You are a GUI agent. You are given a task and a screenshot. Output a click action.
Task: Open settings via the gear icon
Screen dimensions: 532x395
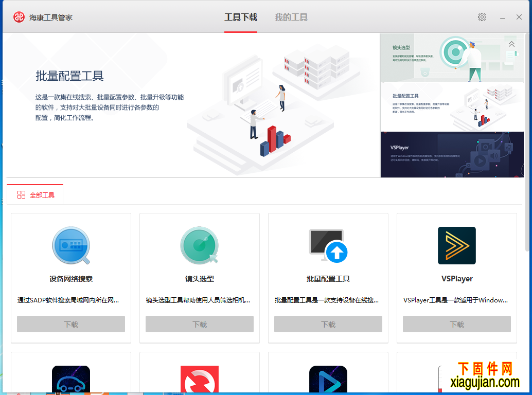click(482, 17)
